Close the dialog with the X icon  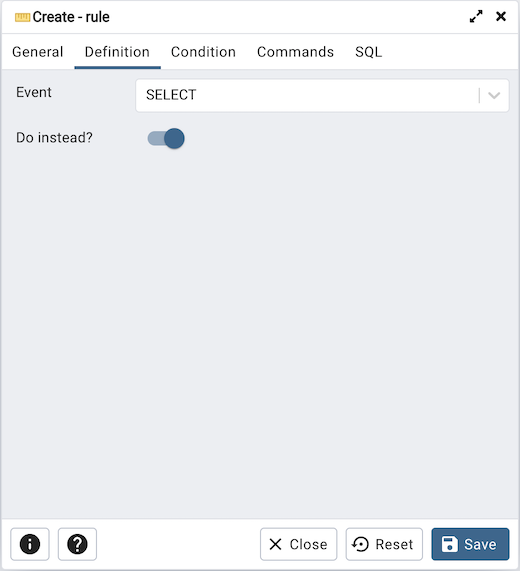click(x=501, y=16)
